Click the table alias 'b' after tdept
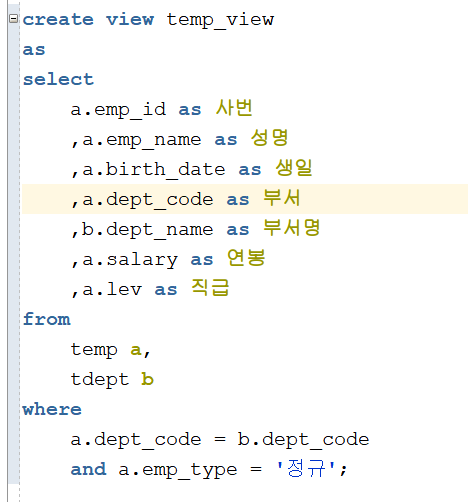The width and height of the screenshot is (468, 502). (147, 379)
